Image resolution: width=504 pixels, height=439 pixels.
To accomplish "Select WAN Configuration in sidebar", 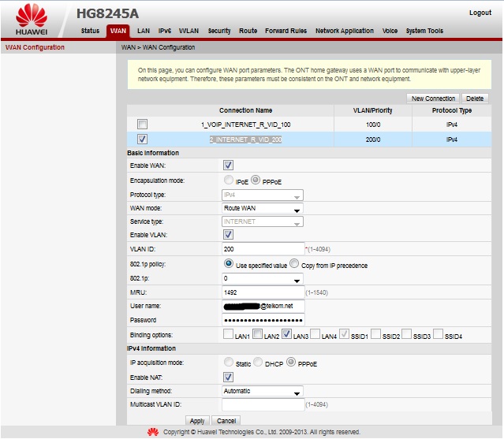I will tap(35, 47).
